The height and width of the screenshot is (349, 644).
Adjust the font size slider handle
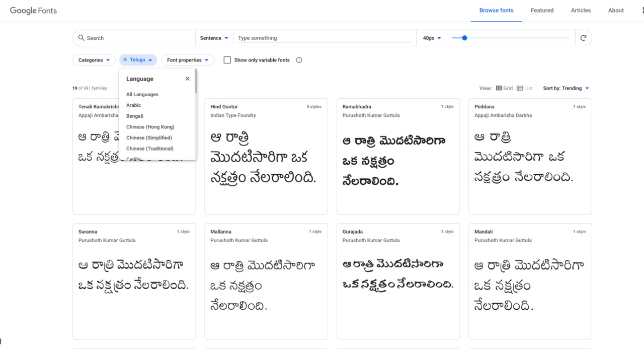click(464, 38)
